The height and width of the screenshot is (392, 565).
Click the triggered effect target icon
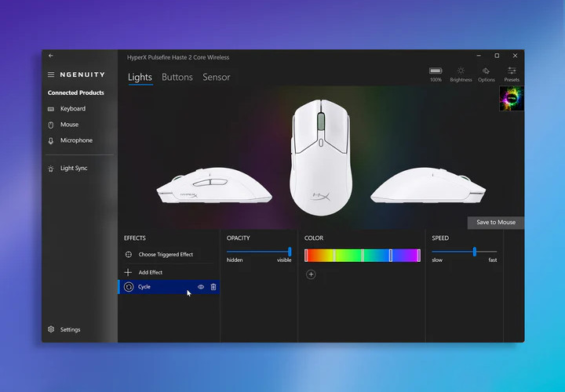pyautogui.click(x=128, y=255)
